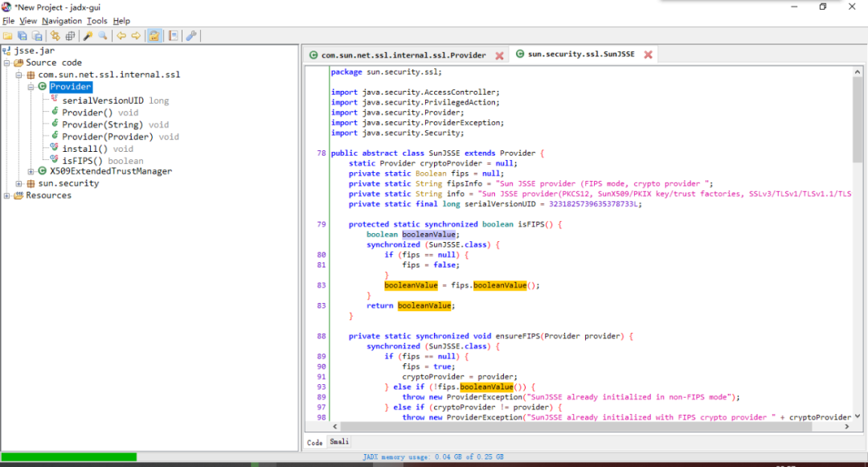Select the Provider() constructor entry
Screen dimensions: 868x467
point(100,113)
